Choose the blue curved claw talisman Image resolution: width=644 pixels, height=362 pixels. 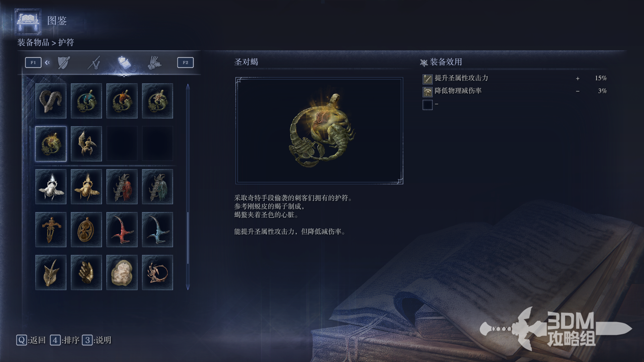pos(157,230)
